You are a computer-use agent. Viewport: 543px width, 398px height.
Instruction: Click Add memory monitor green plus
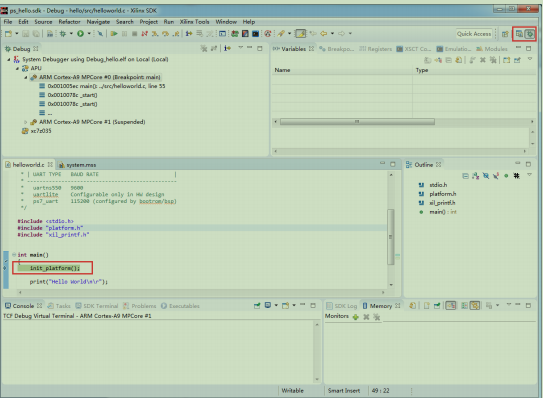(x=356, y=317)
